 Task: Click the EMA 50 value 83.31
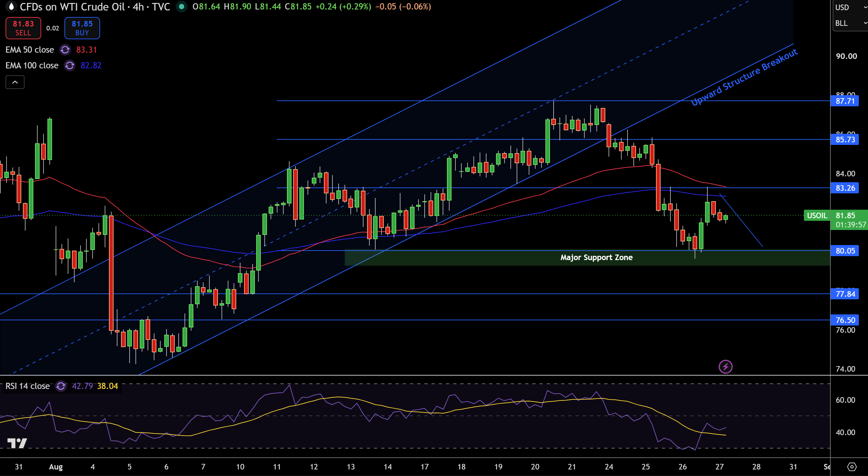pyautogui.click(x=87, y=50)
